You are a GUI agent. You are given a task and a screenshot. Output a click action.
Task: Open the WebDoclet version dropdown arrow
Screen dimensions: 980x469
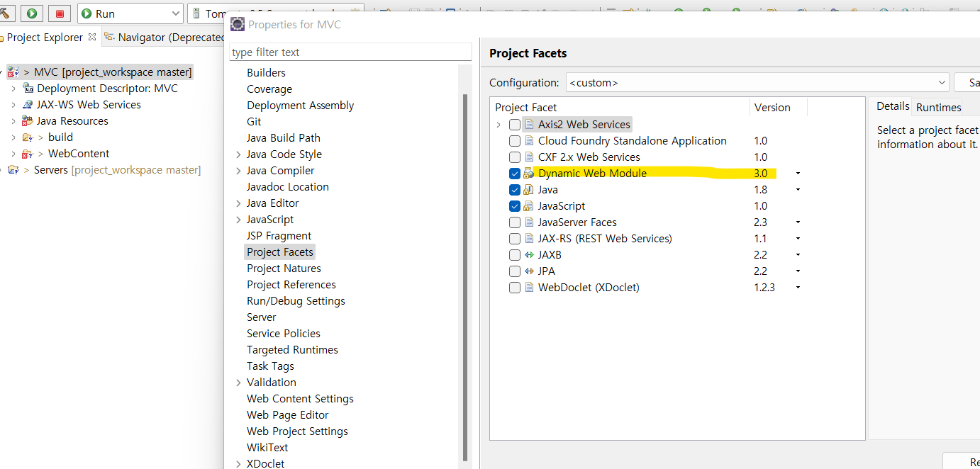click(x=798, y=288)
